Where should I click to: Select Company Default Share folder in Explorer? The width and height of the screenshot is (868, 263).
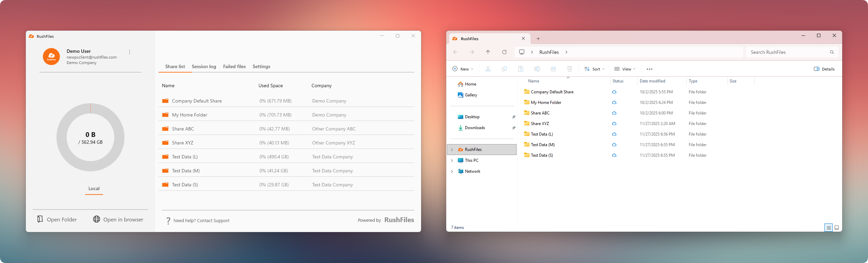549,92
